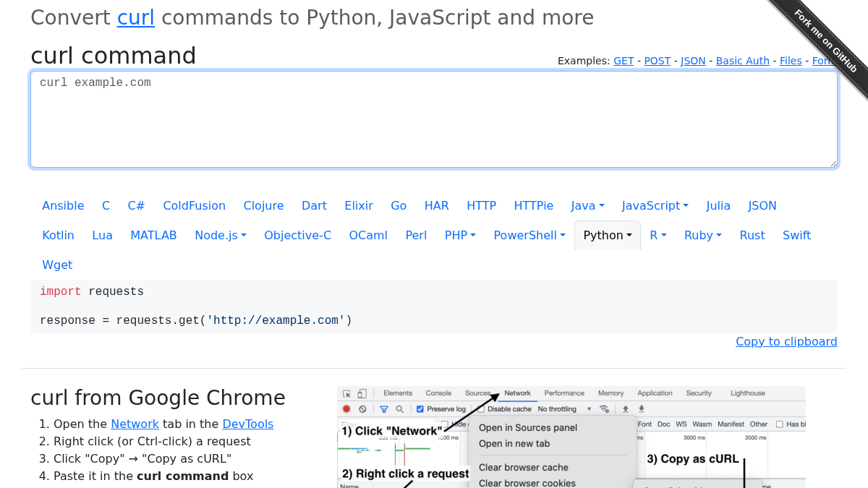Screen dimensions: 868x488
Task: Switch to Kotlin output
Action: tap(59, 235)
